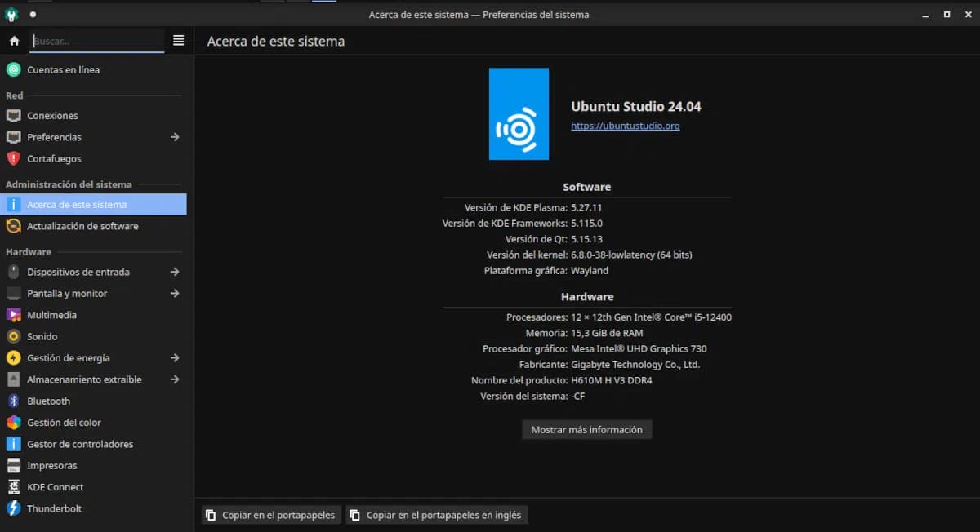Open the Cuentas en línea icon

(x=13, y=70)
